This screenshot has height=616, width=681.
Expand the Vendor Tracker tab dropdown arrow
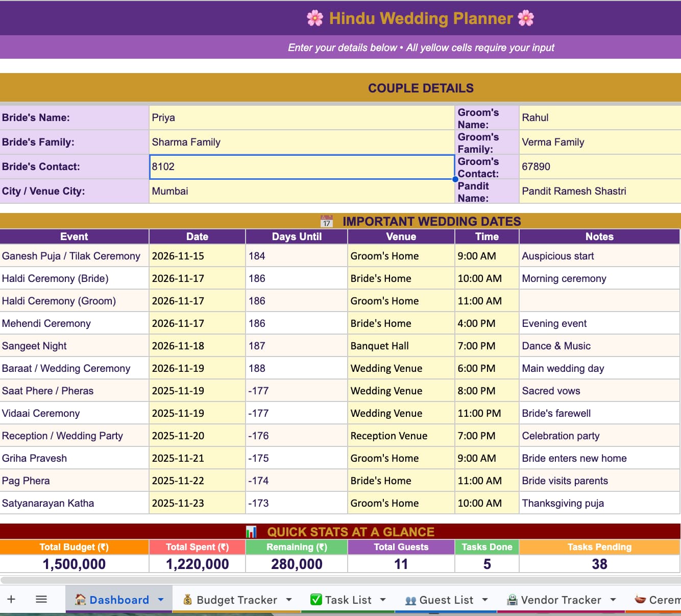613,600
